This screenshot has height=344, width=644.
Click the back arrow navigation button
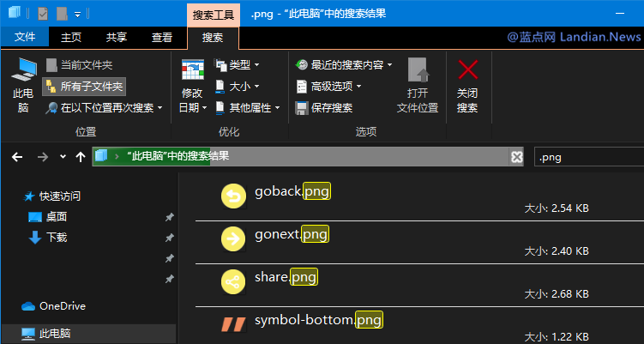16,156
